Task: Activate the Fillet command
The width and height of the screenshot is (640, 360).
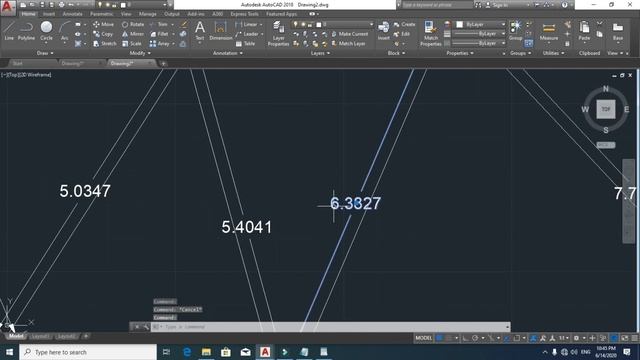Action: coord(159,34)
